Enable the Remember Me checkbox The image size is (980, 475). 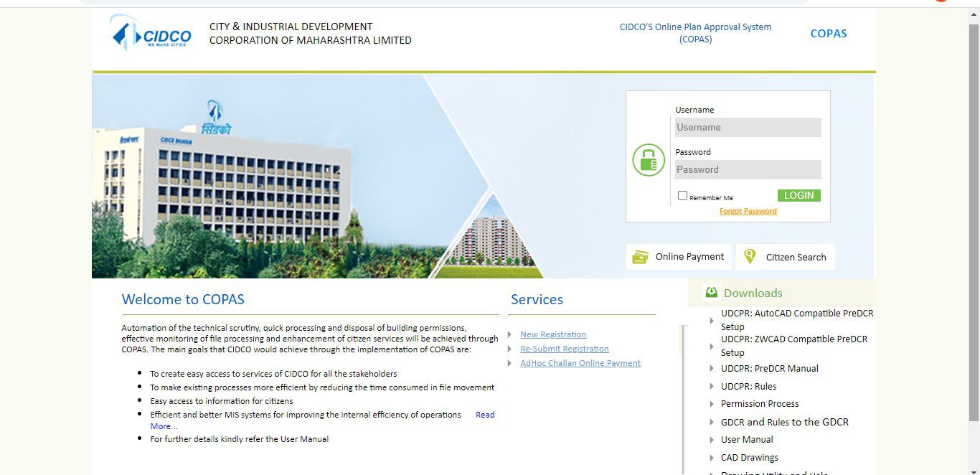click(x=682, y=195)
